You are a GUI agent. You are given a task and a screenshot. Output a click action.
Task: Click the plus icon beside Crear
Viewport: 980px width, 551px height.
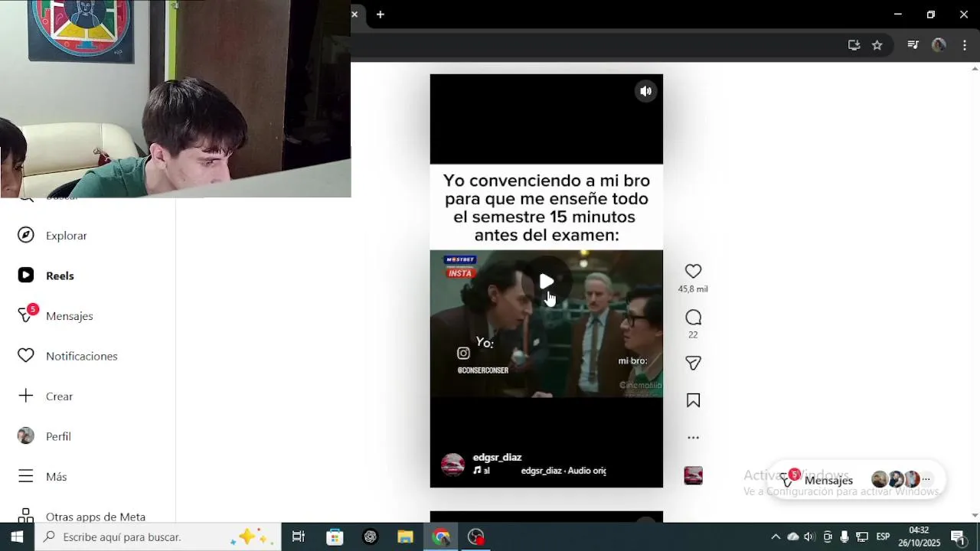click(x=26, y=396)
